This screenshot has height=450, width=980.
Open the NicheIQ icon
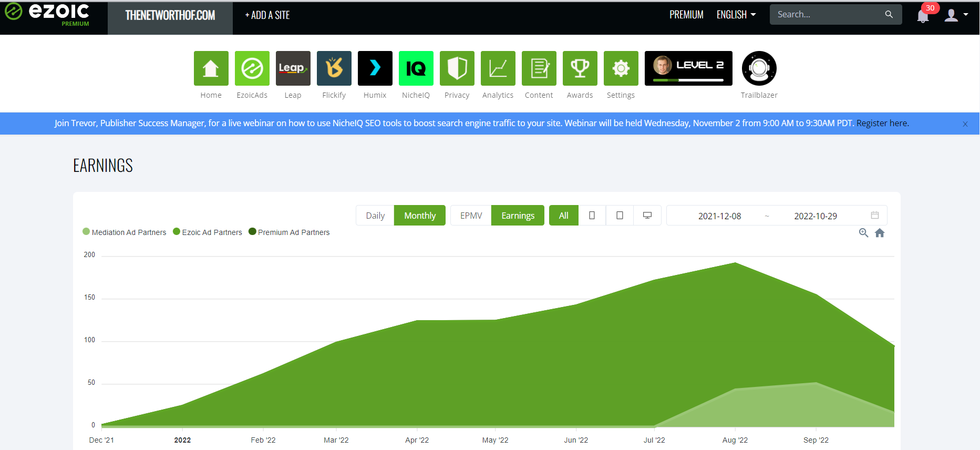click(x=416, y=68)
